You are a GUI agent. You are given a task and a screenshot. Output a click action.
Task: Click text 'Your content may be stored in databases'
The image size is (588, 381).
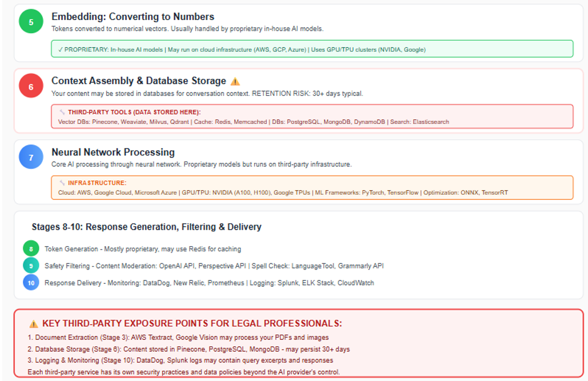click(207, 93)
